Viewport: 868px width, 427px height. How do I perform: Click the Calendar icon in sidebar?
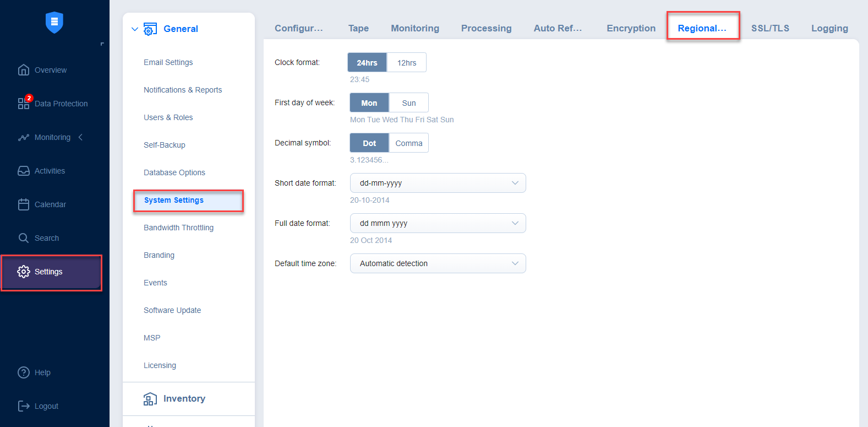coord(23,204)
